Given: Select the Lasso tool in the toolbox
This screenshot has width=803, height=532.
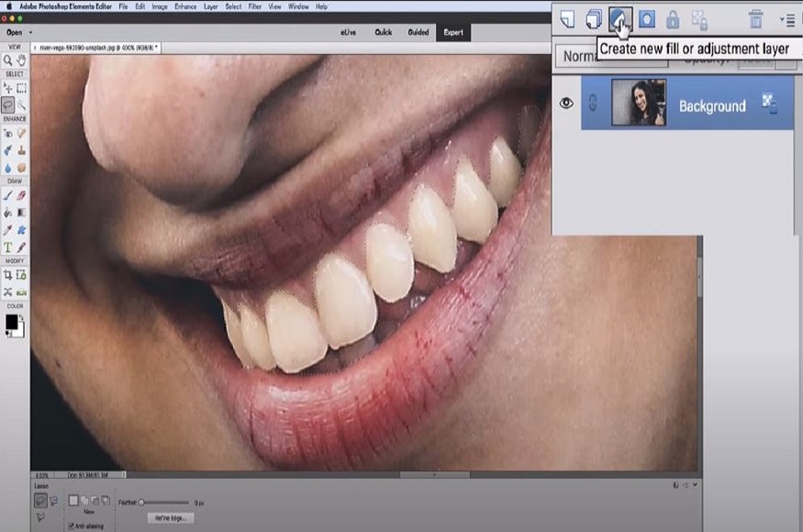Looking at the screenshot, I should click(x=7, y=105).
